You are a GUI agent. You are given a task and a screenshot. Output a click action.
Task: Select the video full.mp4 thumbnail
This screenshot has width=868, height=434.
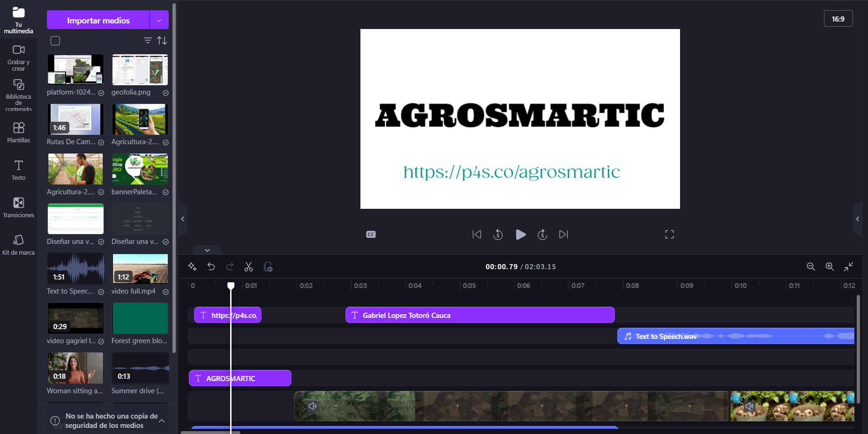tap(140, 269)
